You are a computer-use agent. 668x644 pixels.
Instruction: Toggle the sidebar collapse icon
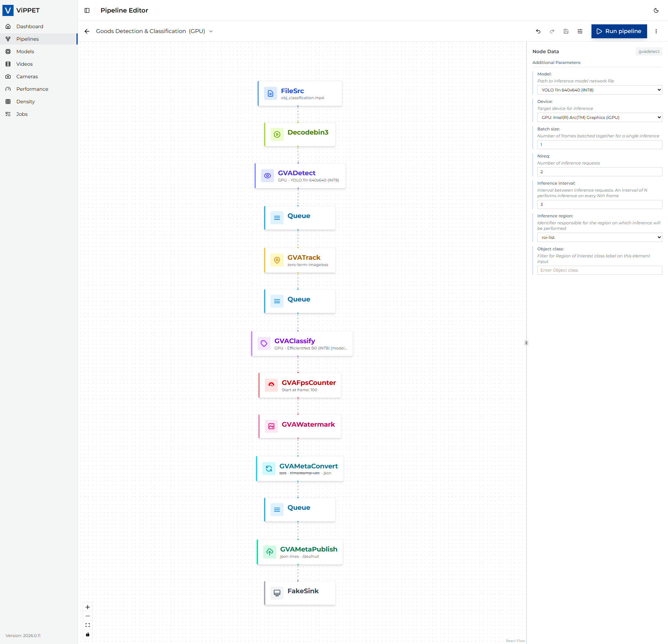pyautogui.click(x=87, y=10)
